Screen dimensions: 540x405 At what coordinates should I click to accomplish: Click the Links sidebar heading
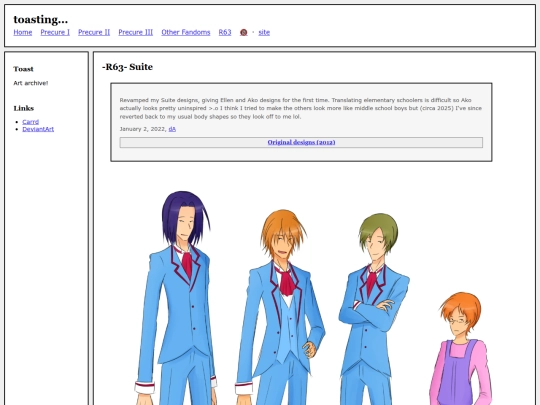[x=24, y=108]
